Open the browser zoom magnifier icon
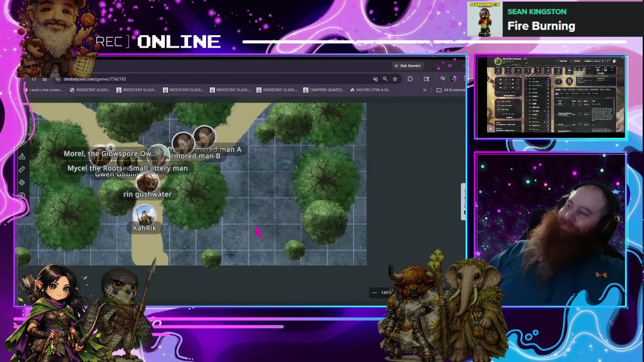 [x=385, y=79]
